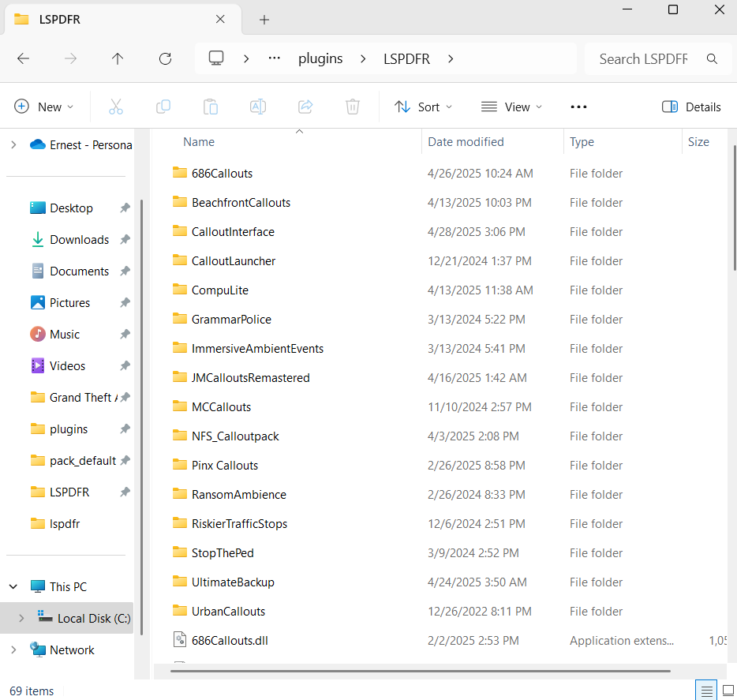Click the horizontal scrollbar in file list
The image size is (737, 700).
pyautogui.click(x=420, y=672)
